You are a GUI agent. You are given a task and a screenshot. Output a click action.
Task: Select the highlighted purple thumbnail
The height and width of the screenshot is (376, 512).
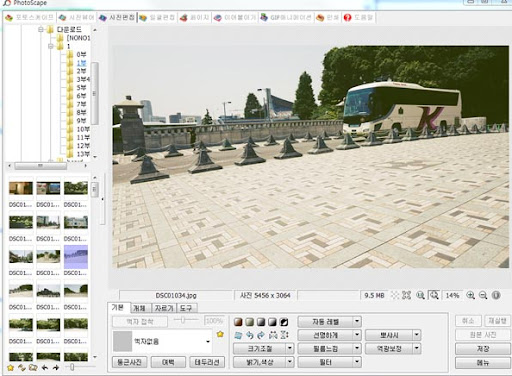[x=76, y=257]
